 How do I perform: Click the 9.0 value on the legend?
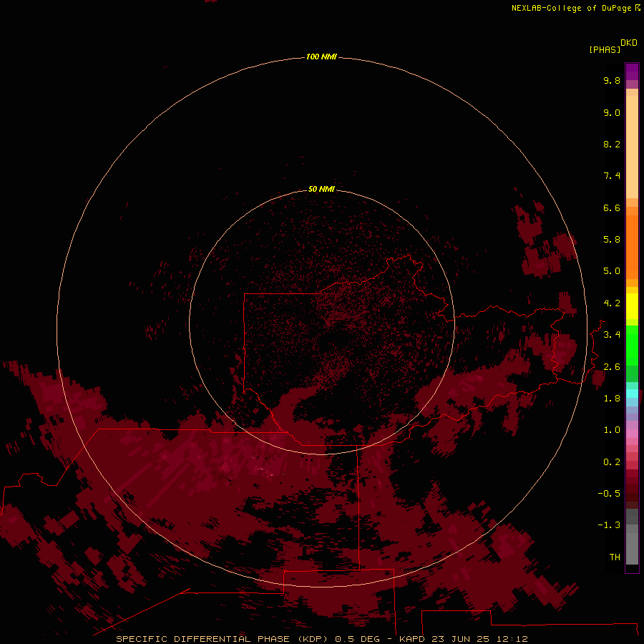(x=612, y=112)
